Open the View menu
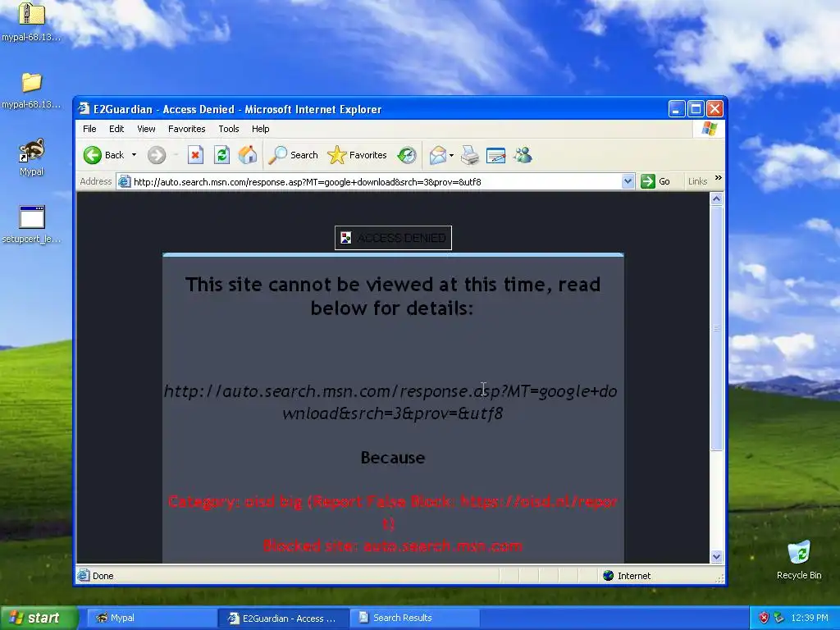 [146, 129]
